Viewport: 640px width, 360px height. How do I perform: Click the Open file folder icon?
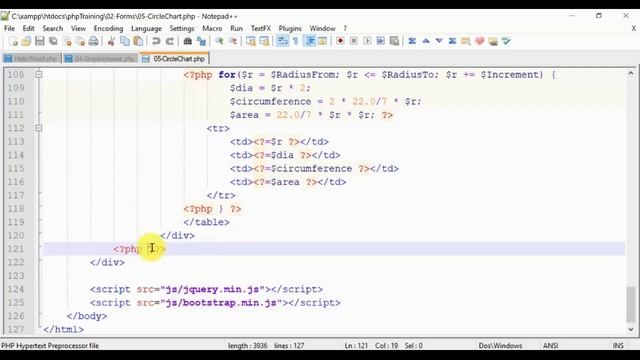[x=26, y=41]
